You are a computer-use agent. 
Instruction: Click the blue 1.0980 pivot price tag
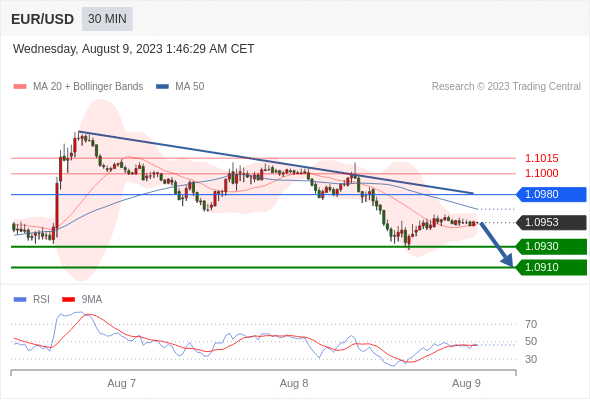[x=551, y=195]
